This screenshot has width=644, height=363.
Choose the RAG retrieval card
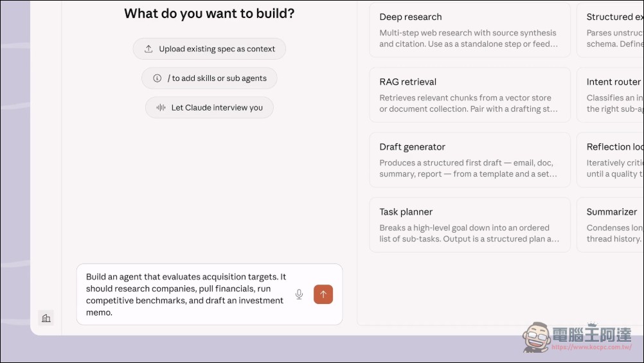469,95
